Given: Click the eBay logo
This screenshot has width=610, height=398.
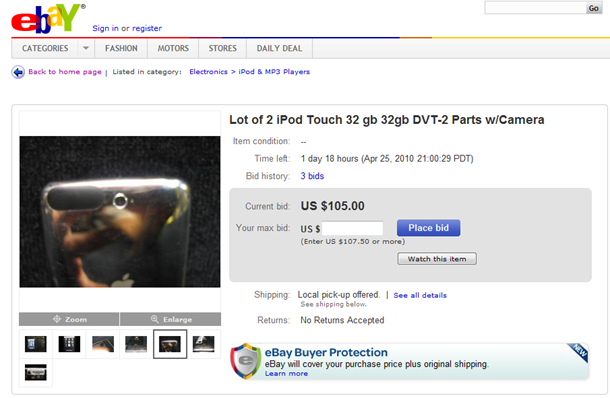Looking at the screenshot, I should coord(48,18).
